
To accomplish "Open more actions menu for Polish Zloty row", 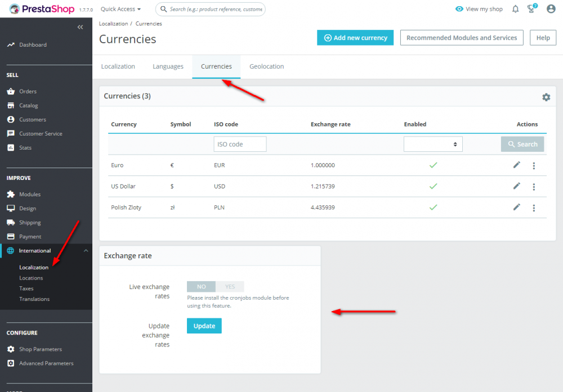I will pyautogui.click(x=534, y=208).
